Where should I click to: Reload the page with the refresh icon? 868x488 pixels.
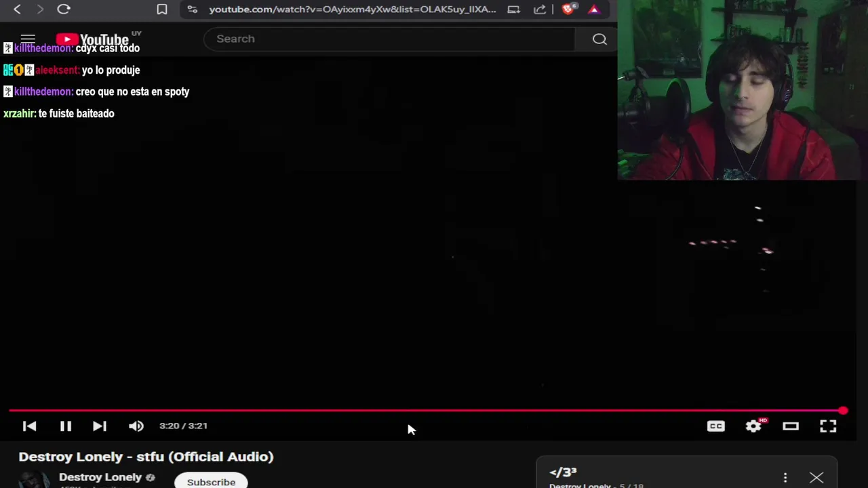[x=64, y=9]
